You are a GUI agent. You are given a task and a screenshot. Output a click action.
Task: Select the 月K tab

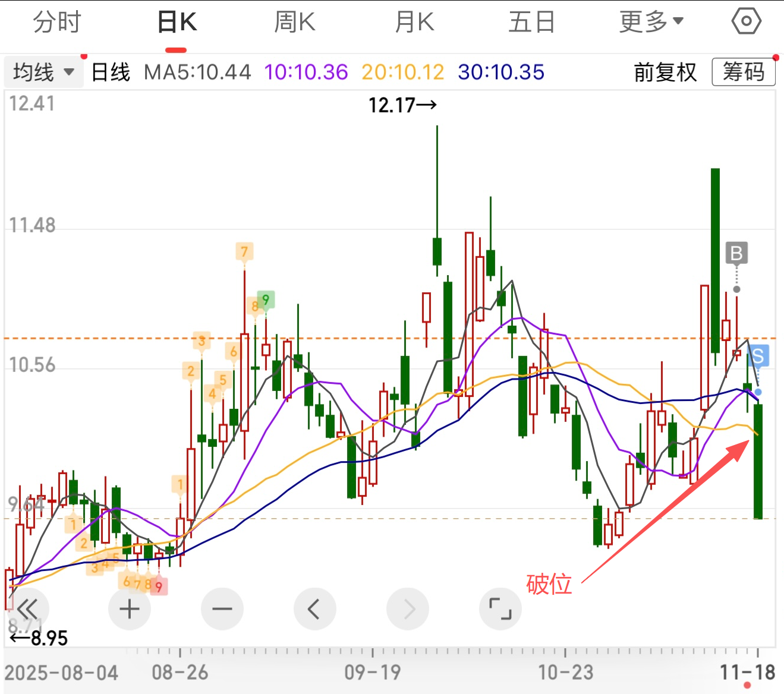coord(414,23)
